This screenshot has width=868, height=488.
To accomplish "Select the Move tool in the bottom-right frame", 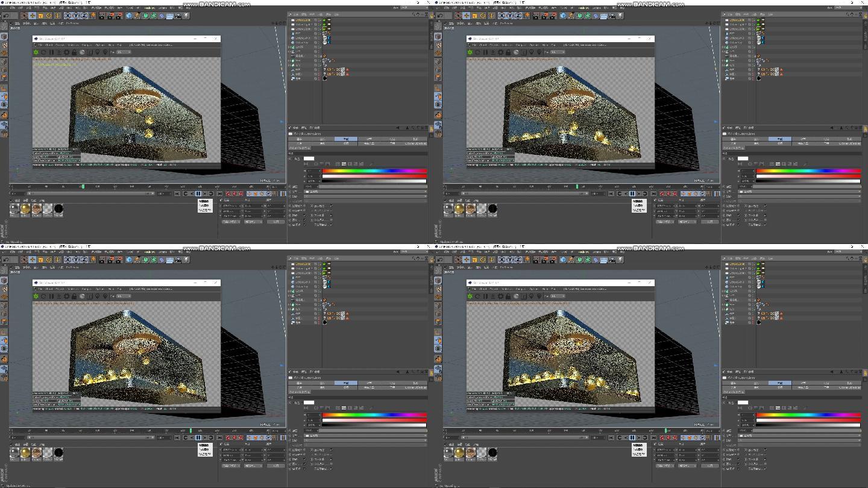I will (466, 260).
